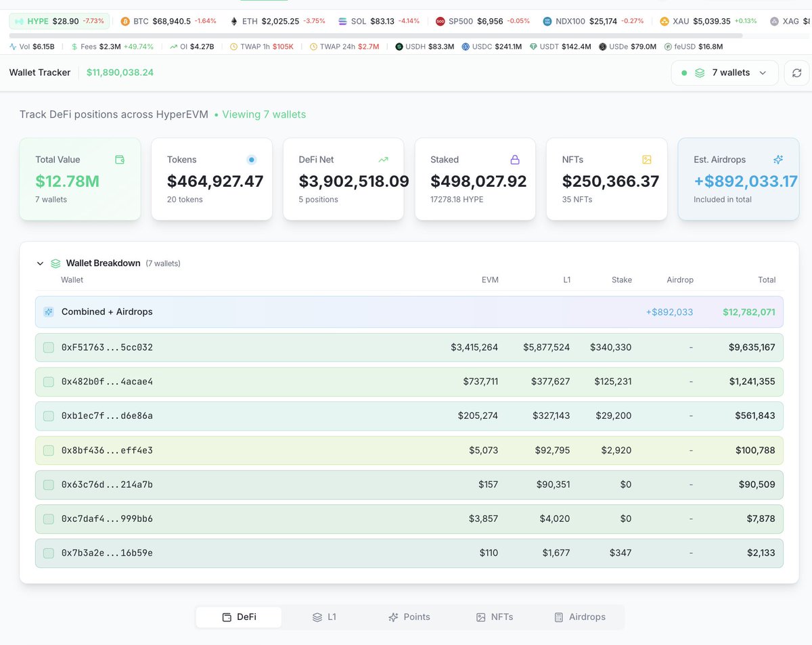Click the OI trend icon

click(173, 47)
